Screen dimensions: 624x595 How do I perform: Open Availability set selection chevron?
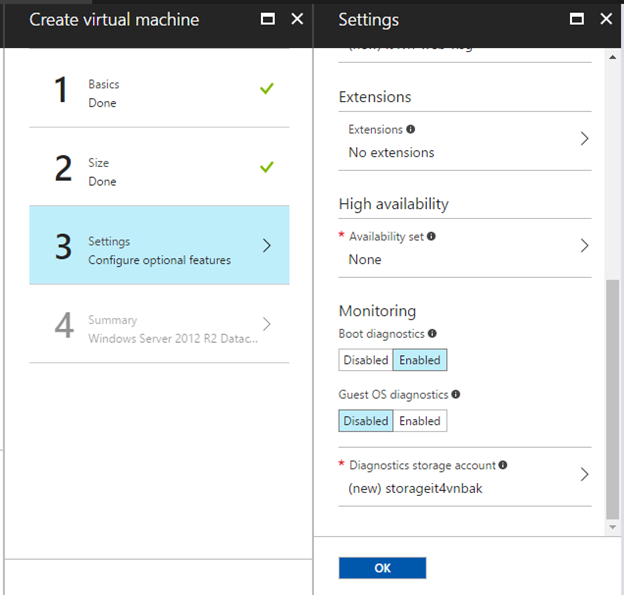tap(584, 246)
